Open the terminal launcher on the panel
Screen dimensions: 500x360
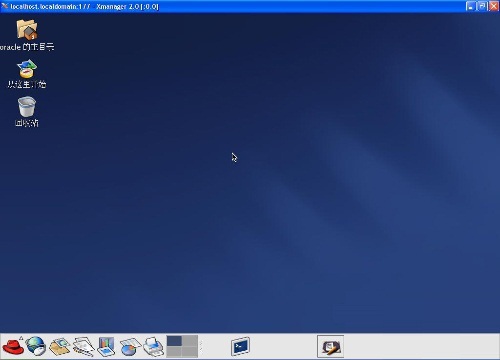[x=240, y=346]
